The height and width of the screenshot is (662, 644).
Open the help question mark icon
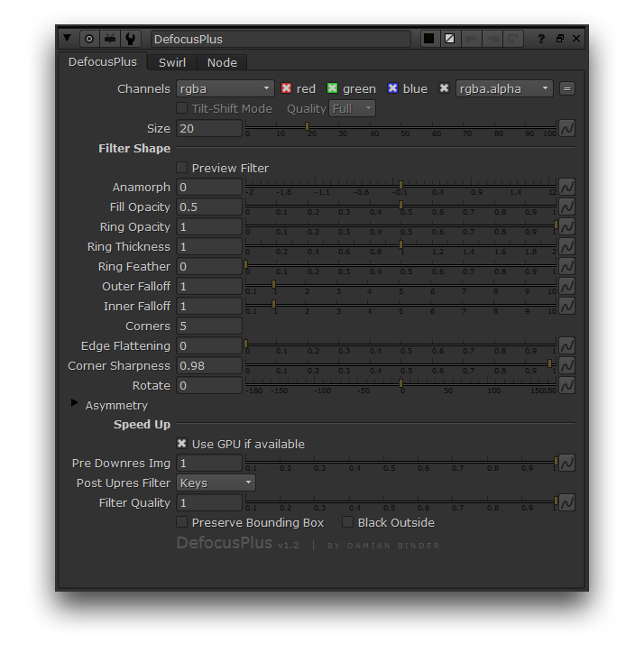[541, 39]
